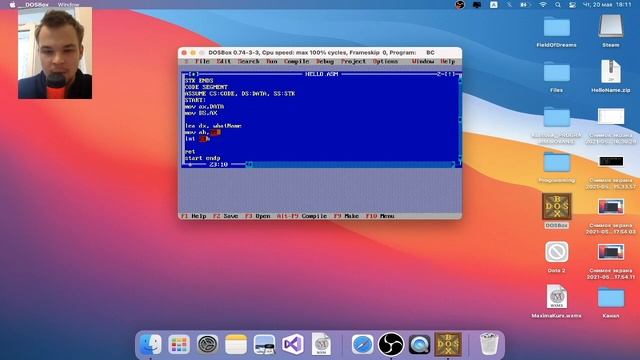Viewport: 640px width, 360px height.
Task: Open Control Center in menu bar
Action: pyautogui.click(x=572, y=4)
